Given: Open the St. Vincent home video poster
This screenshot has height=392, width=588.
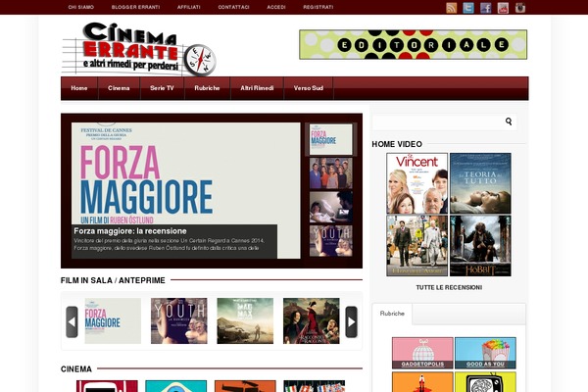Looking at the screenshot, I should [x=417, y=183].
